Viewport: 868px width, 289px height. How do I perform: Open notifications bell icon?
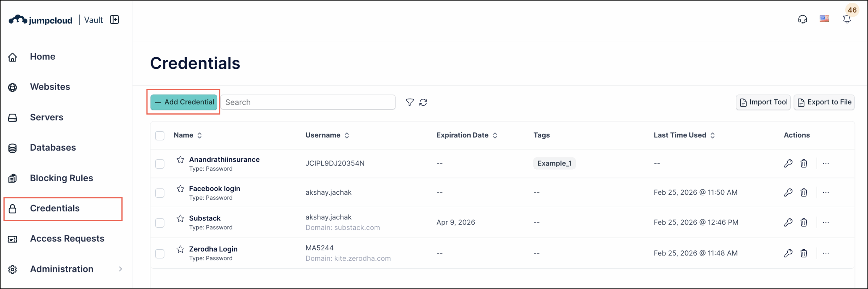[x=847, y=19]
